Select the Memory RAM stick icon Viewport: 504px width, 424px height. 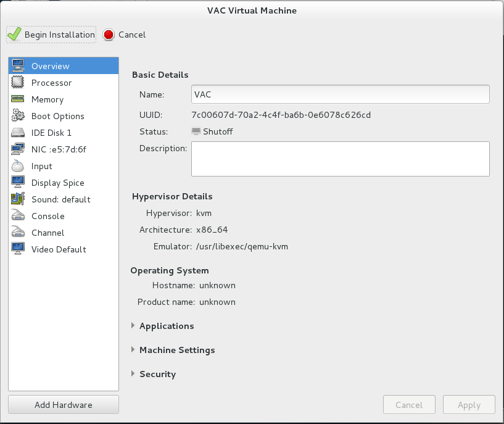point(18,99)
